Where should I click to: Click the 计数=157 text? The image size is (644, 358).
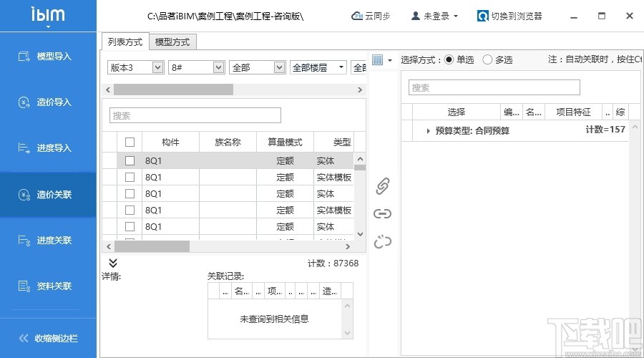(605, 130)
